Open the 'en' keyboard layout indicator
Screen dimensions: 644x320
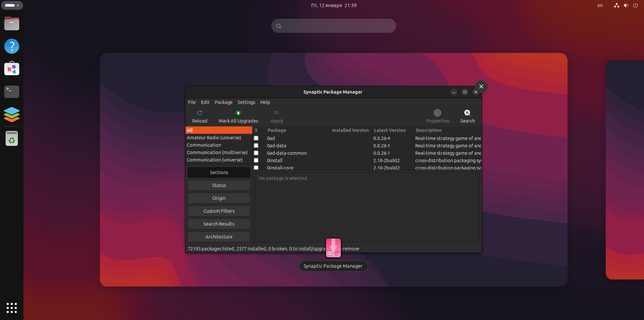pos(600,6)
